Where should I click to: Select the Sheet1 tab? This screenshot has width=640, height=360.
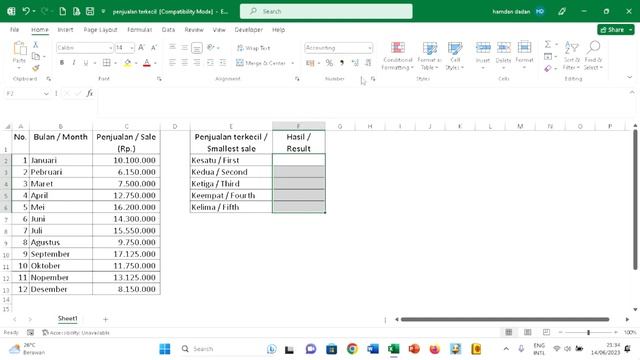click(x=67, y=318)
